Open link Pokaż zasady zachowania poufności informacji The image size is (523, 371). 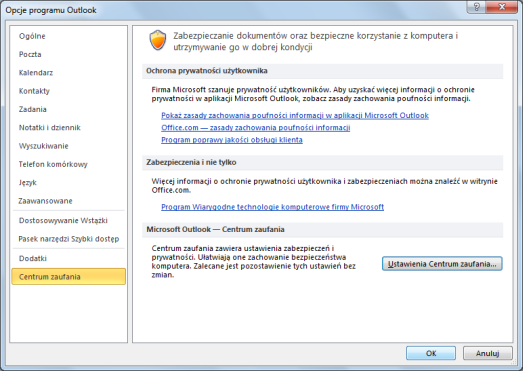tap(295, 115)
